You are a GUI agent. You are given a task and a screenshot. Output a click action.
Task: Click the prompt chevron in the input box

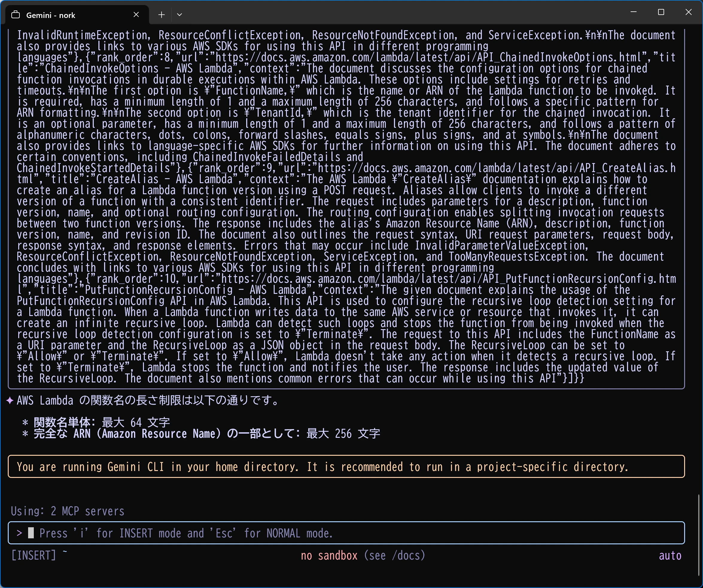pyautogui.click(x=19, y=533)
